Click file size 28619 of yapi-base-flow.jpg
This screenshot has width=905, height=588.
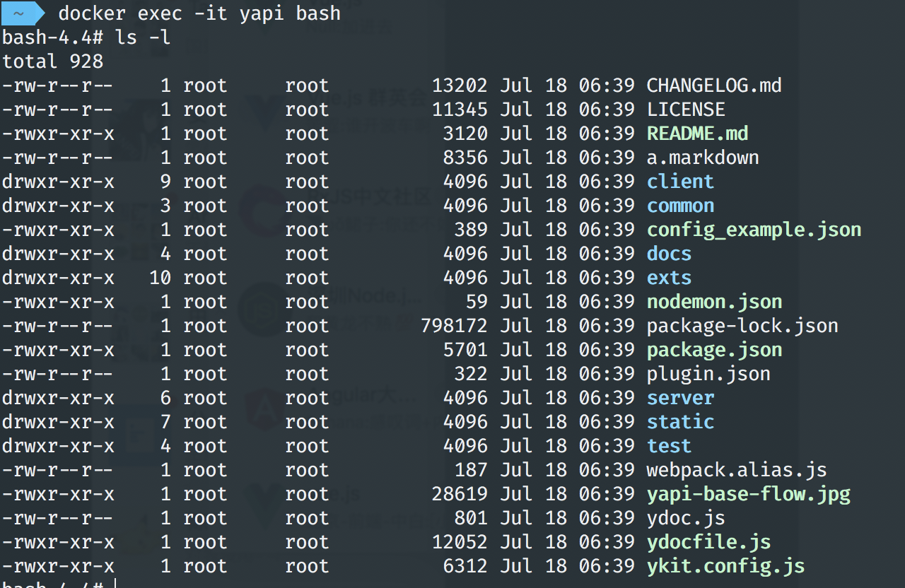tap(460, 494)
